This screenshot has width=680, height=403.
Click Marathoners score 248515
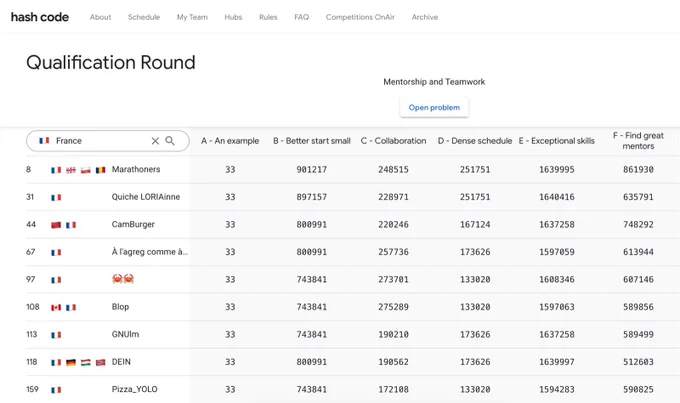393,170
